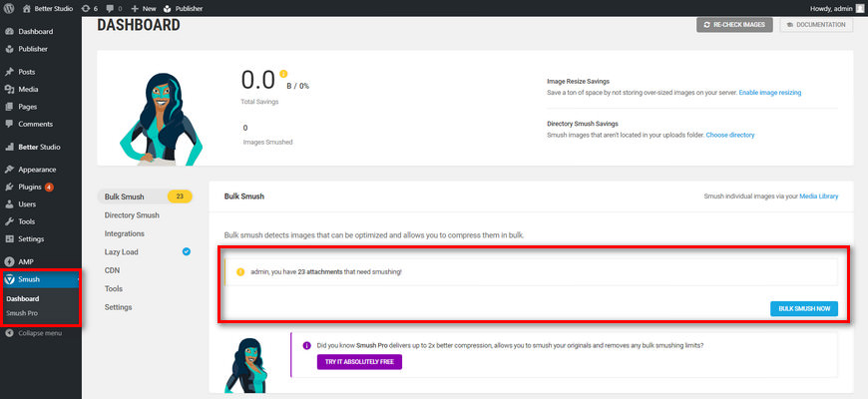The width and height of the screenshot is (868, 399).
Task: Click Howdy, admin account menu
Action: pyautogui.click(x=837, y=8)
